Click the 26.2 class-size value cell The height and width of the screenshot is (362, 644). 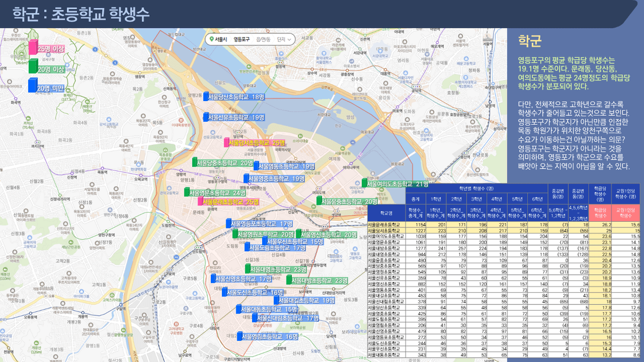point(600,224)
